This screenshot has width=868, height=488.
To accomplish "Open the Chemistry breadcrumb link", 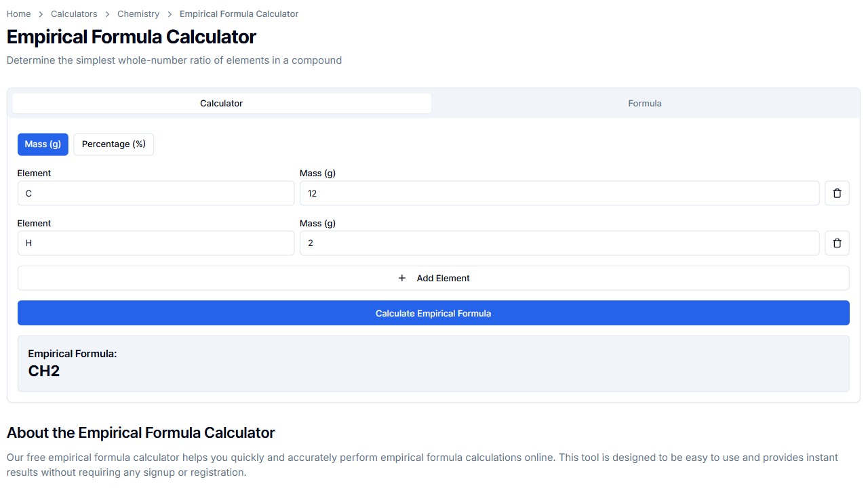I will tap(138, 14).
